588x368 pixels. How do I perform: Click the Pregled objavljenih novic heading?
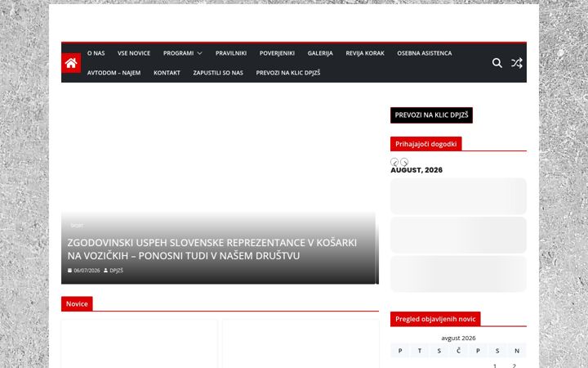tap(435, 319)
